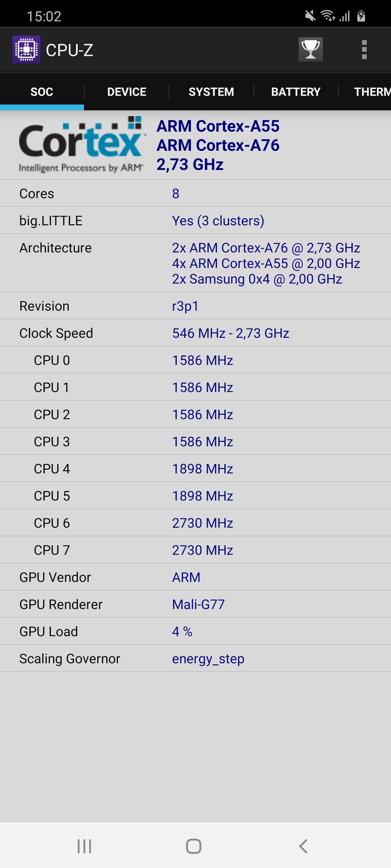Open the THERMAL tab
The image size is (391, 868).
[x=365, y=92]
